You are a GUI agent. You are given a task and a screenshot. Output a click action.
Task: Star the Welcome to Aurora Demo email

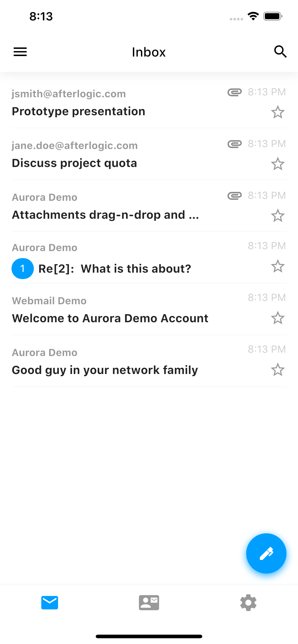(x=277, y=318)
